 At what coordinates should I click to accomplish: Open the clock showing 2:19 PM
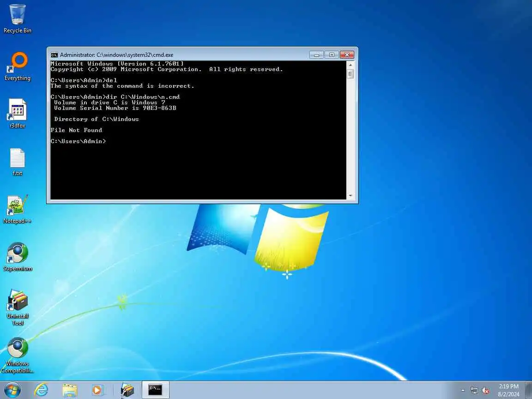pyautogui.click(x=508, y=390)
